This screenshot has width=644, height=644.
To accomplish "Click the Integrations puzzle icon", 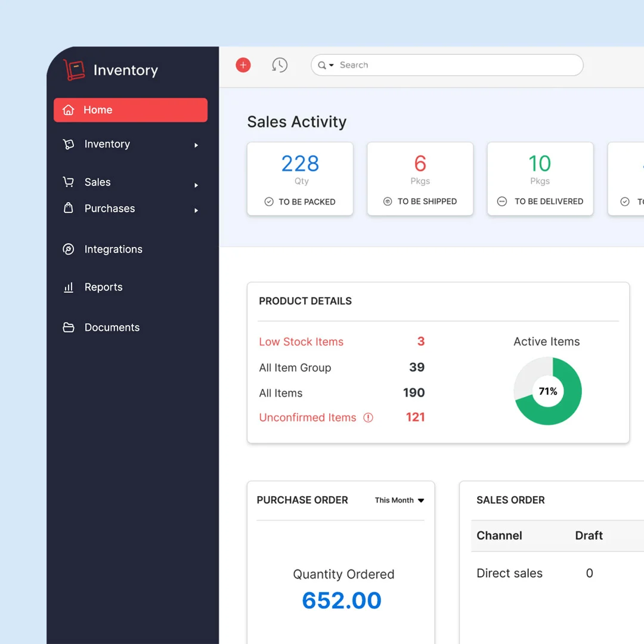I will click(68, 249).
